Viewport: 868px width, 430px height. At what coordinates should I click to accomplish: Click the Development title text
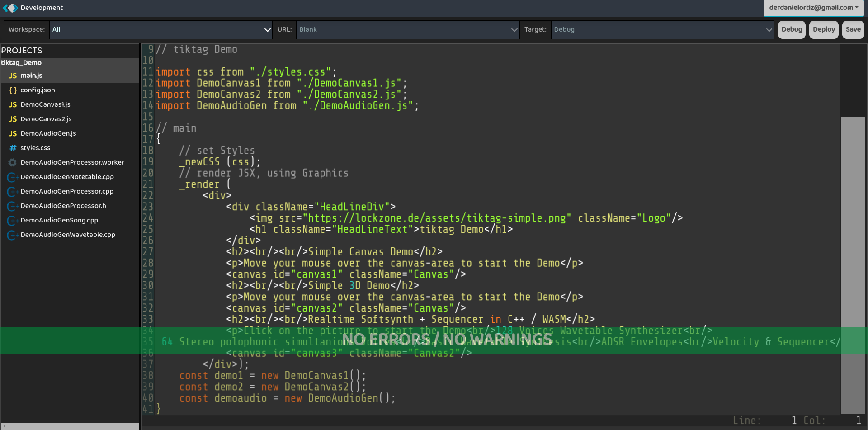point(42,8)
